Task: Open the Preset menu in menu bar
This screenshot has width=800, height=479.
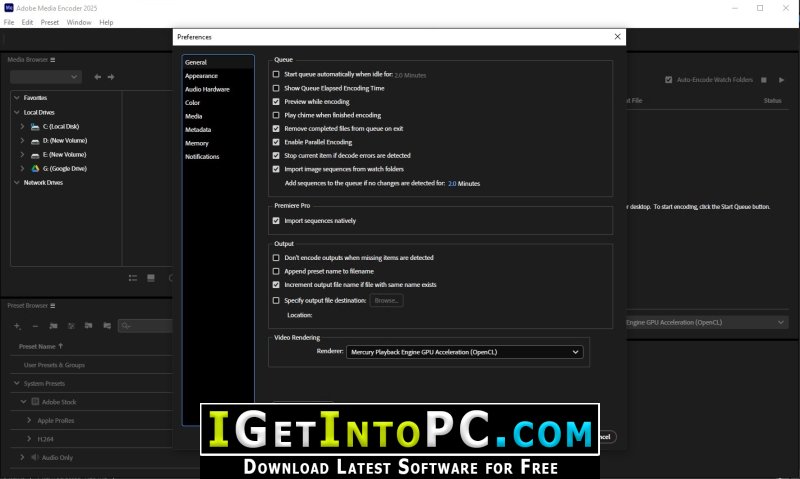Action: coord(50,21)
